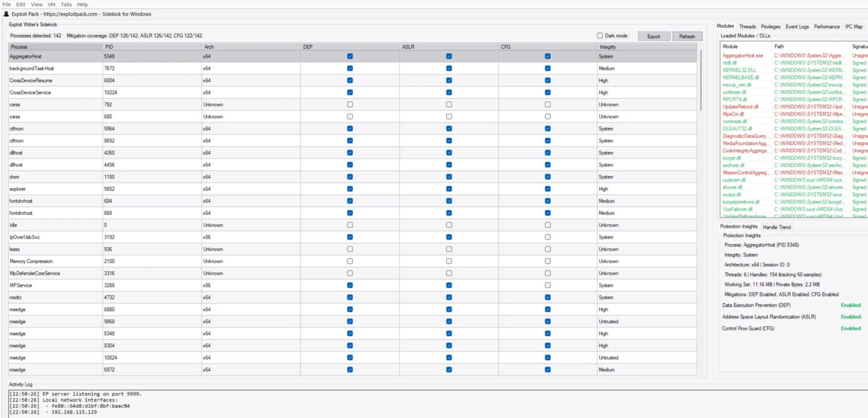Viewport: 868px width, 418px height.
Task: Click the process table vertical scrollbar
Action: (701, 80)
